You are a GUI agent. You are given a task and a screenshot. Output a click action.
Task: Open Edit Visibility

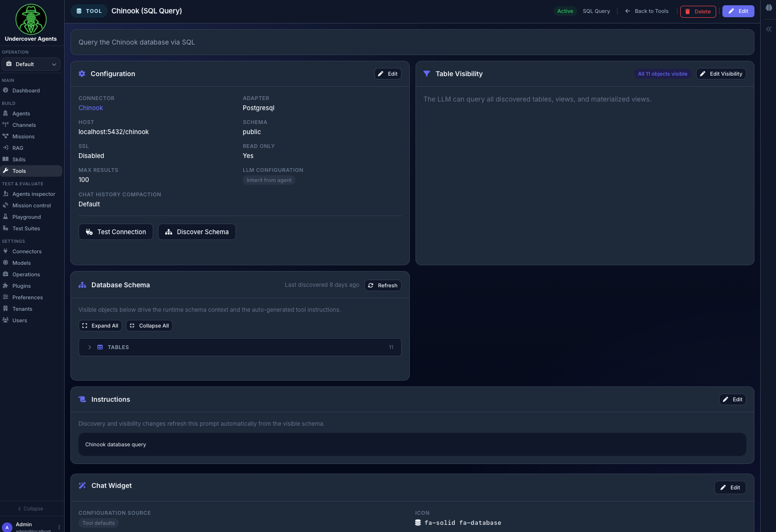(721, 74)
